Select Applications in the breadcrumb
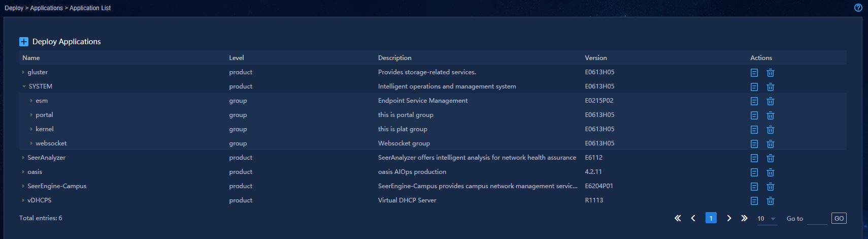The height and width of the screenshot is (239, 868). tap(47, 8)
